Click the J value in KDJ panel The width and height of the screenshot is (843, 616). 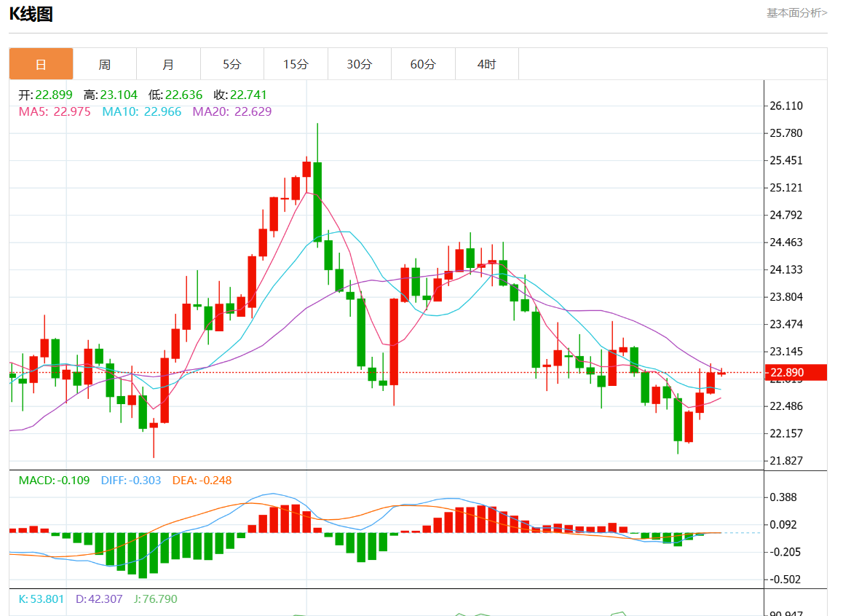click(155, 599)
